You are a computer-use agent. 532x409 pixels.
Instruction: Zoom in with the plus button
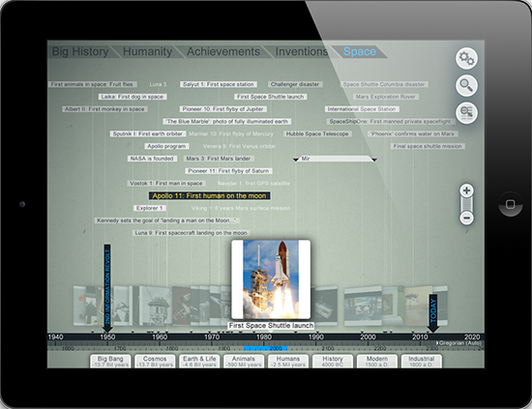pyautogui.click(x=466, y=190)
